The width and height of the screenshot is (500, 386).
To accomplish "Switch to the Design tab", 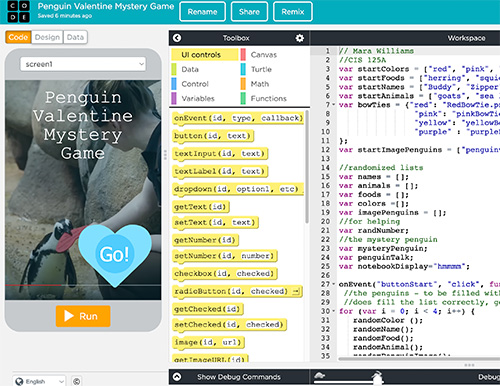I will pos(47,37).
